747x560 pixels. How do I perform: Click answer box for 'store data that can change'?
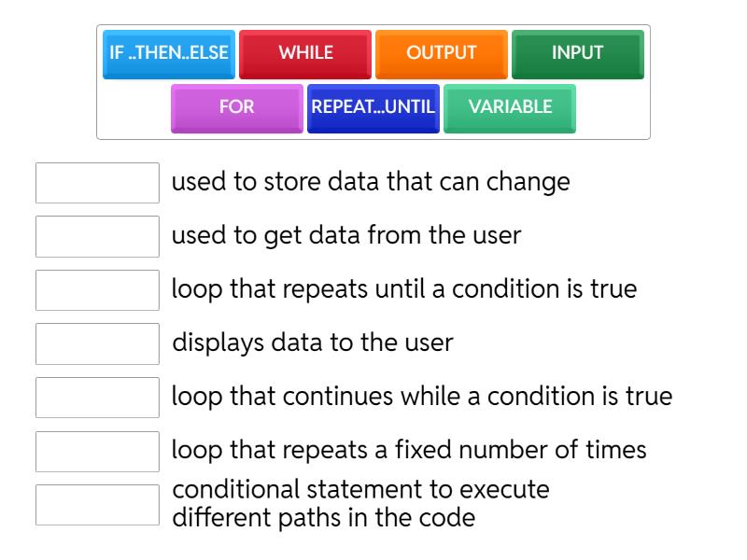pos(97,183)
